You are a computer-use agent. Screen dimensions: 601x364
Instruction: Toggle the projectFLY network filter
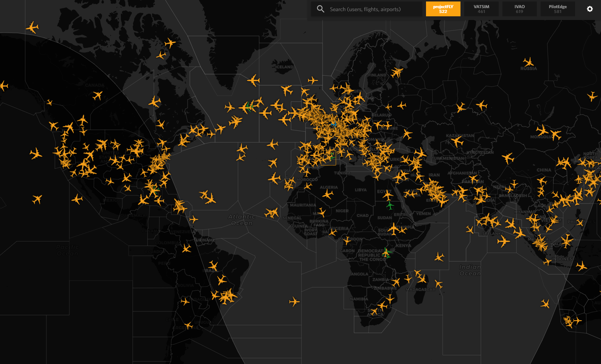[443, 9]
